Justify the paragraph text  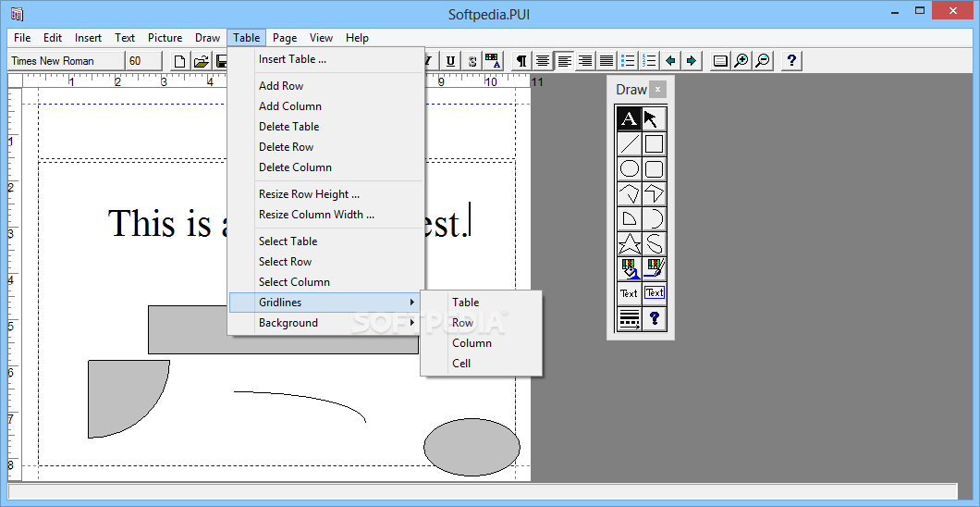click(x=606, y=61)
